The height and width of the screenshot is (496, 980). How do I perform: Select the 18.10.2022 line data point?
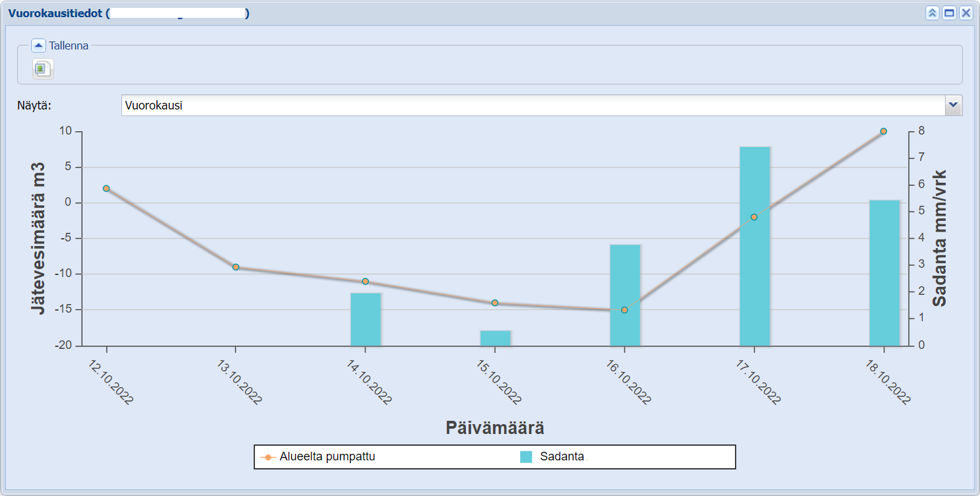tap(884, 131)
